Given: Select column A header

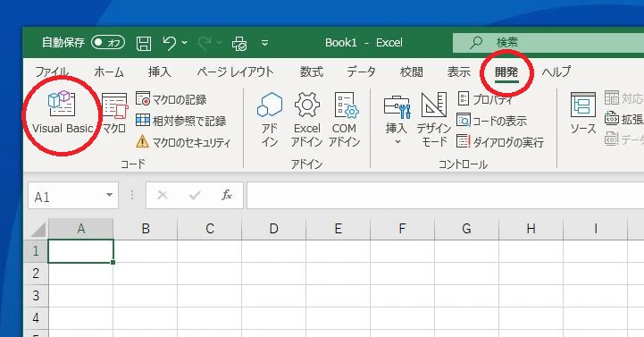Looking at the screenshot, I should click(x=81, y=229).
